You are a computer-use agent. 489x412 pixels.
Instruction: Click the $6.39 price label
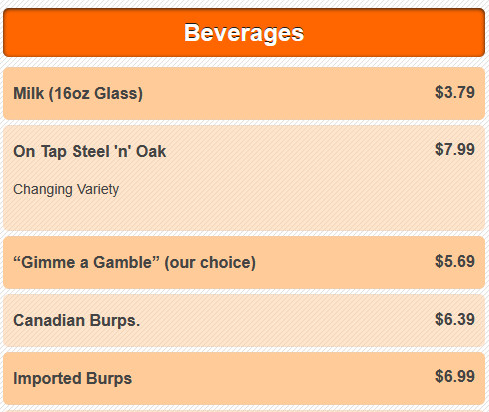(455, 319)
